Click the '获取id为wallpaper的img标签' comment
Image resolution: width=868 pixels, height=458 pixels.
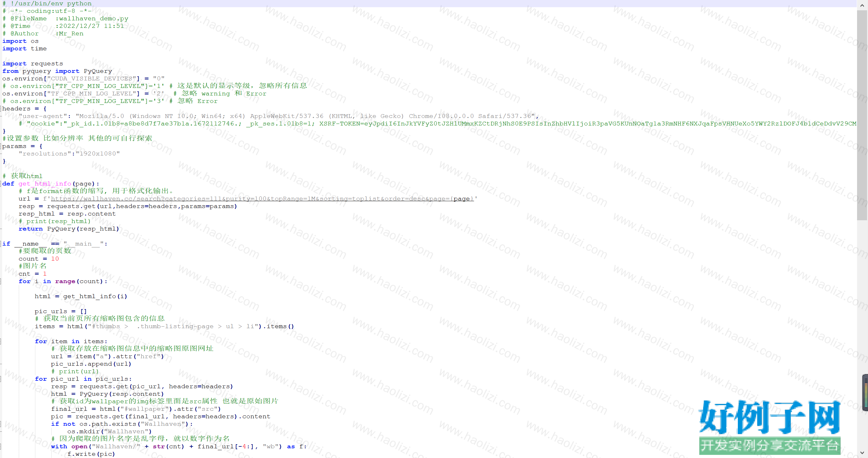165,401
